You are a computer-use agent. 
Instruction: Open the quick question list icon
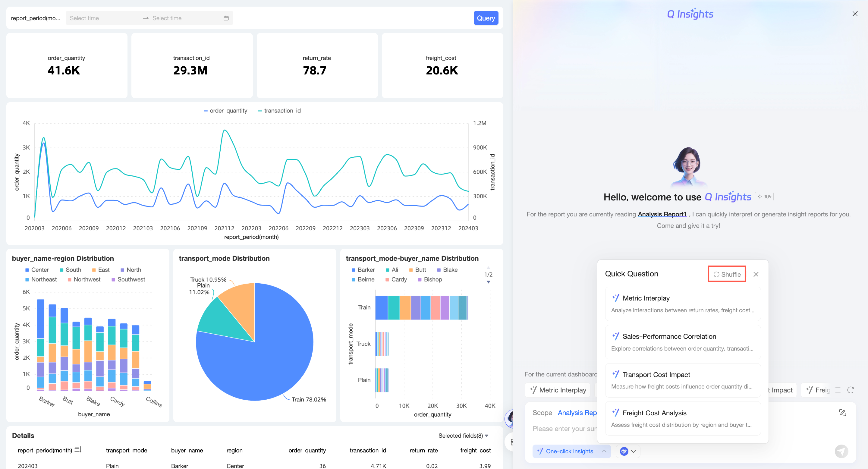837,390
